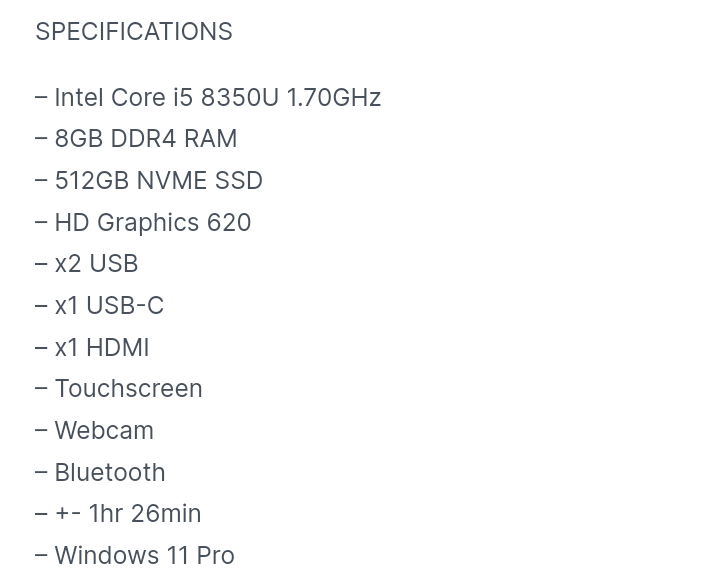Click the word RAM in the list

click(210, 138)
